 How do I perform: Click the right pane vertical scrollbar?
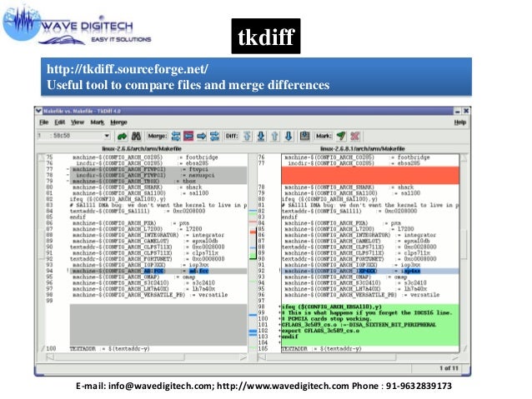(464, 252)
